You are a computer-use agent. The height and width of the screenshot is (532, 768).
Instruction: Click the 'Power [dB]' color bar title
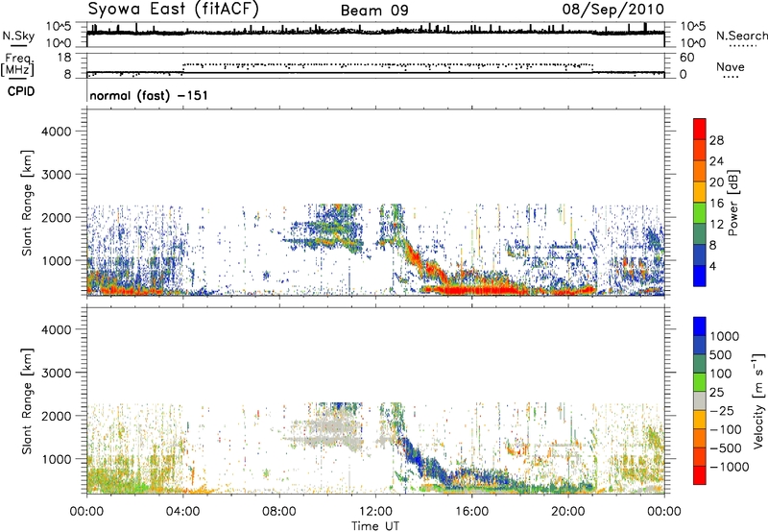click(733, 203)
